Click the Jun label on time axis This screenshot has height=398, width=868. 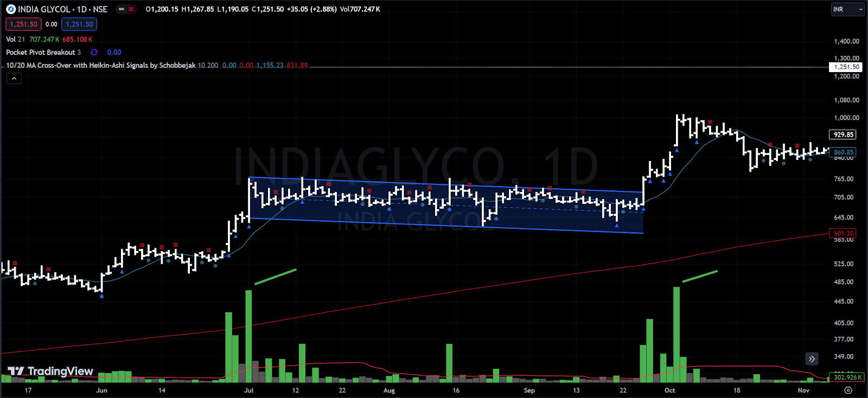tap(101, 390)
